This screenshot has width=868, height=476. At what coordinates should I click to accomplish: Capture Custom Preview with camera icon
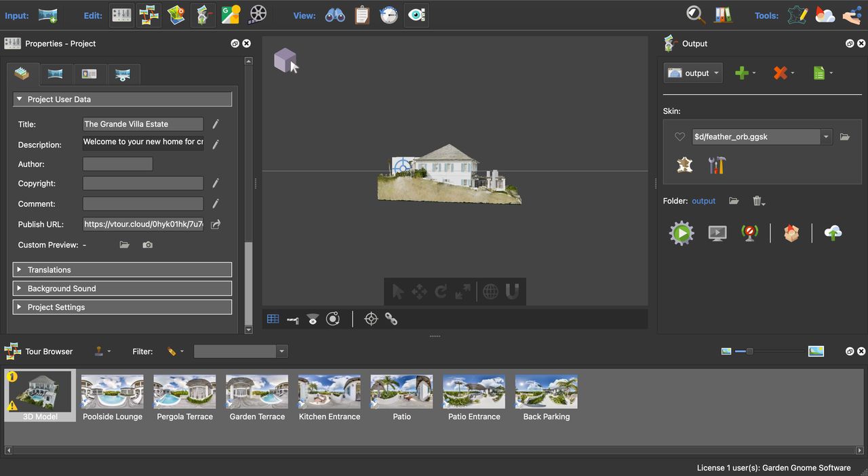coord(148,245)
